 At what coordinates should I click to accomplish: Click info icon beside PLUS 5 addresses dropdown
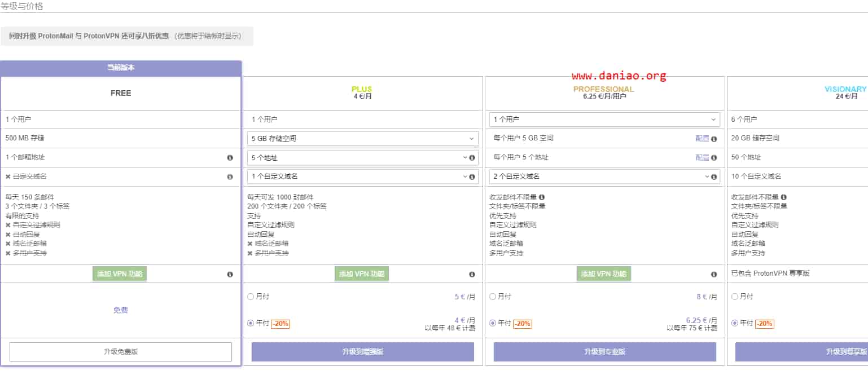472,158
